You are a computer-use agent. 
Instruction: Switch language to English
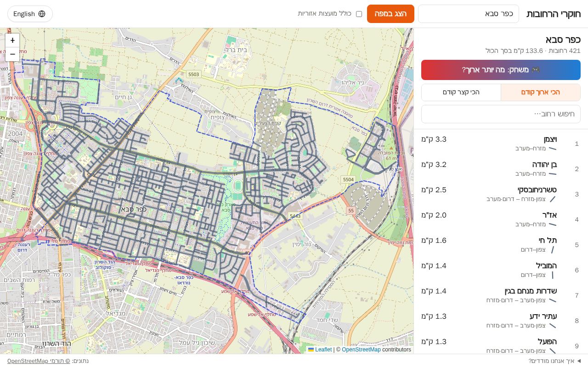click(x=30, y=14)
